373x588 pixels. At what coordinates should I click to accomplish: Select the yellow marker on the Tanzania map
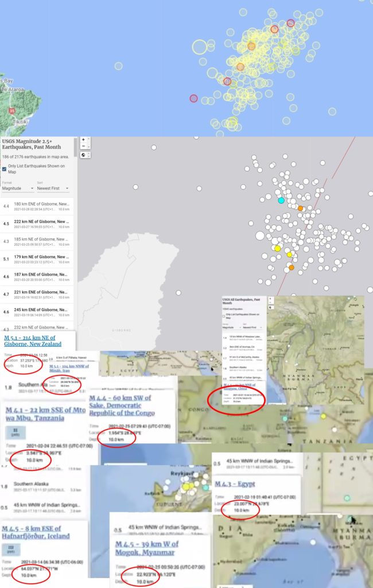(x=323, y=416)
